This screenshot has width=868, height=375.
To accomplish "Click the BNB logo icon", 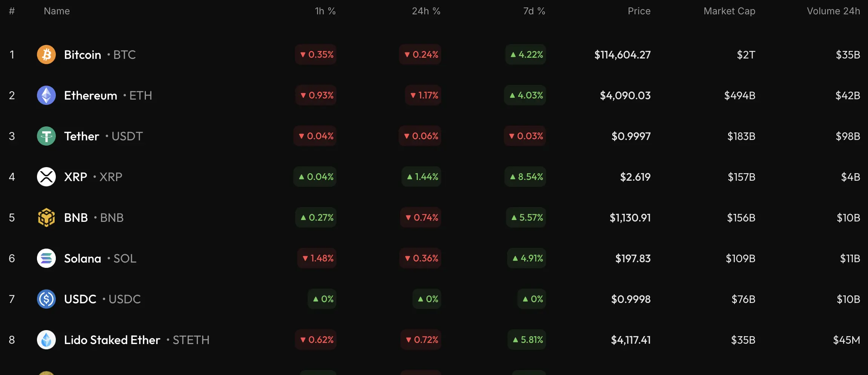I will tap(46, 218).
